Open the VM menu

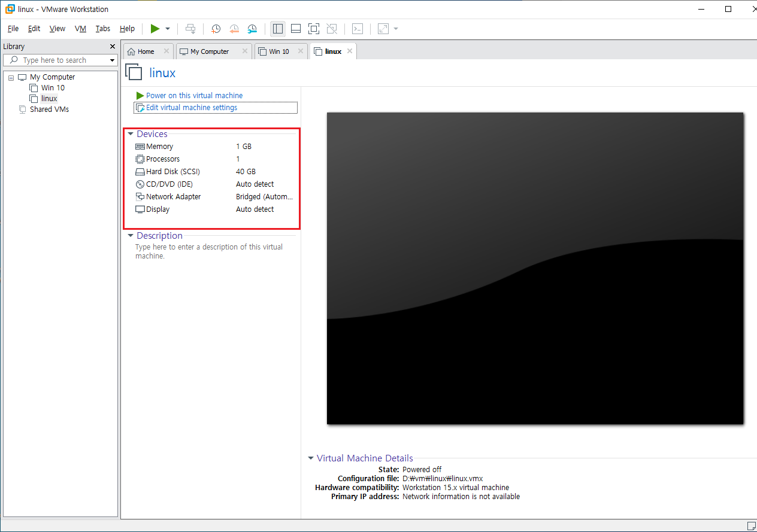(x=80, y=29)
